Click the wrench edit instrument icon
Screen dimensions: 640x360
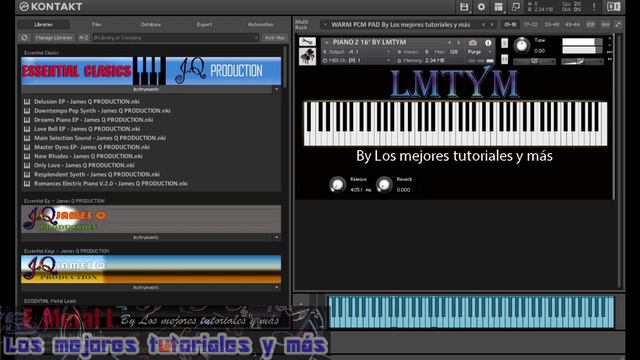pos(307,42)
